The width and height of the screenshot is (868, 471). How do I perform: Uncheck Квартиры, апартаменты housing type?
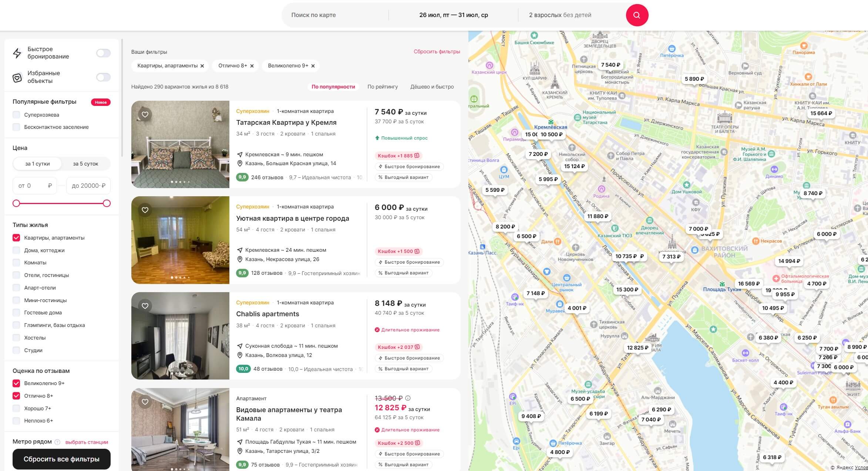tap(16, 238)
